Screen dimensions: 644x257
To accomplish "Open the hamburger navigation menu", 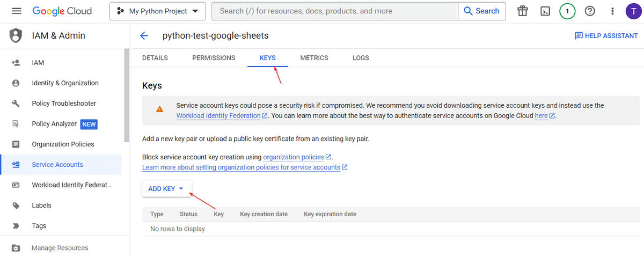I will (16, 11).
